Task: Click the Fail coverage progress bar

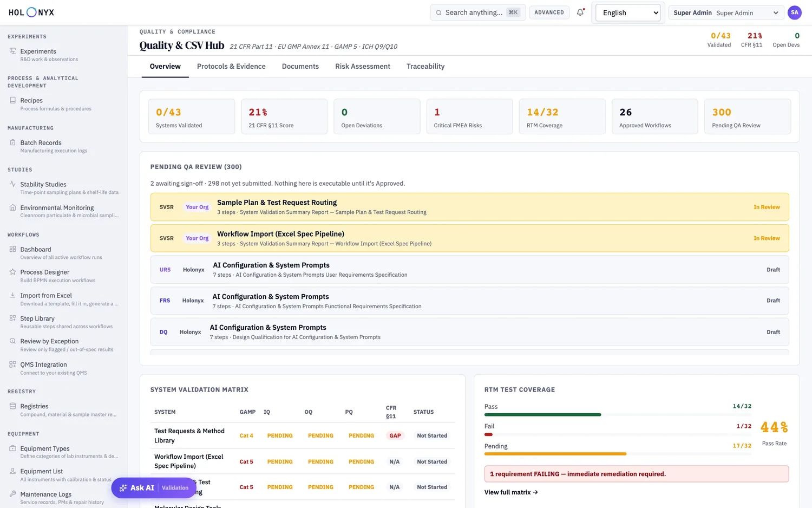Action: 618,434
